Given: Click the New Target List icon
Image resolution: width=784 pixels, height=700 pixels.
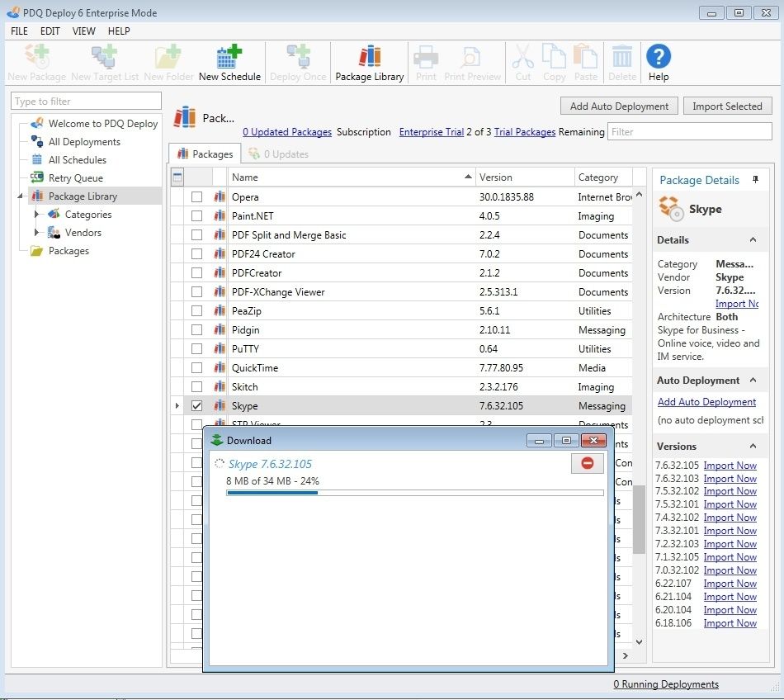Looking at the screenshot, I should pos(104,56).
